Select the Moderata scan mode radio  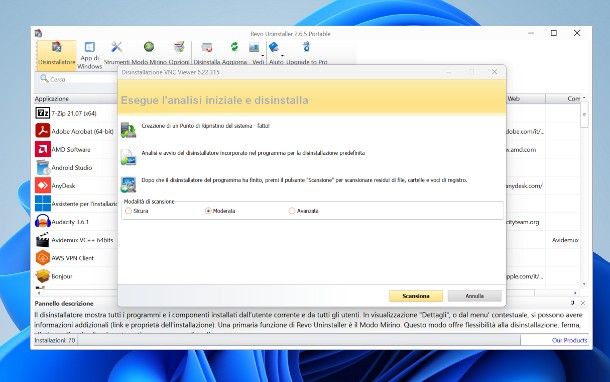click(208, 211)
